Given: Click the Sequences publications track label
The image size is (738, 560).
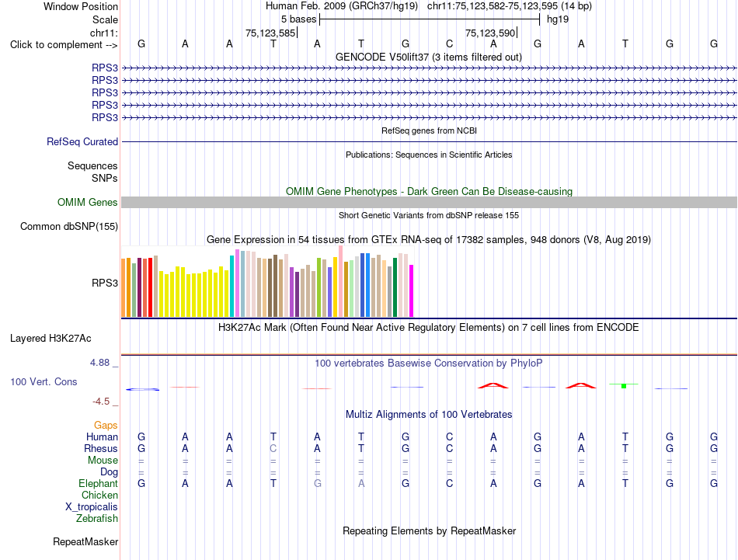Looking at the screenshot, I should [92, 165].
